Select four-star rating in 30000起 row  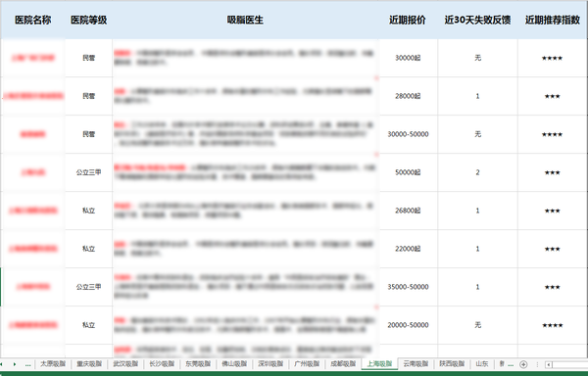(553, 58)
